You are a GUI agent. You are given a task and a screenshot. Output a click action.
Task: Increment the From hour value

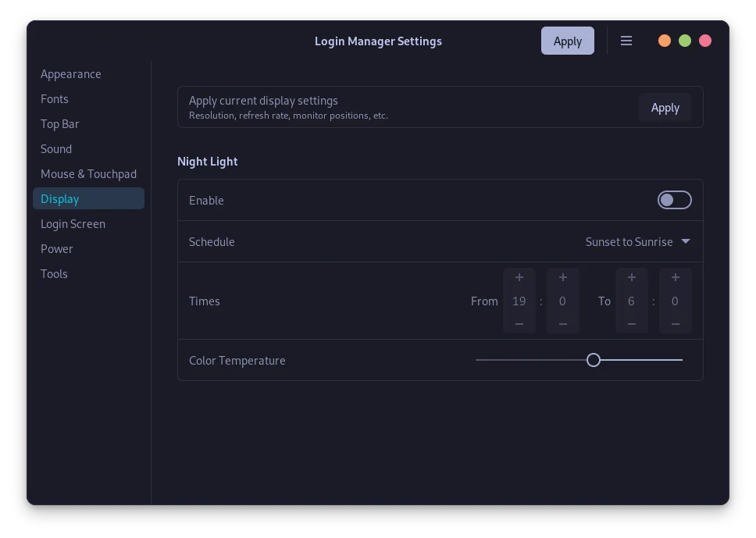[x=519, y=276]
